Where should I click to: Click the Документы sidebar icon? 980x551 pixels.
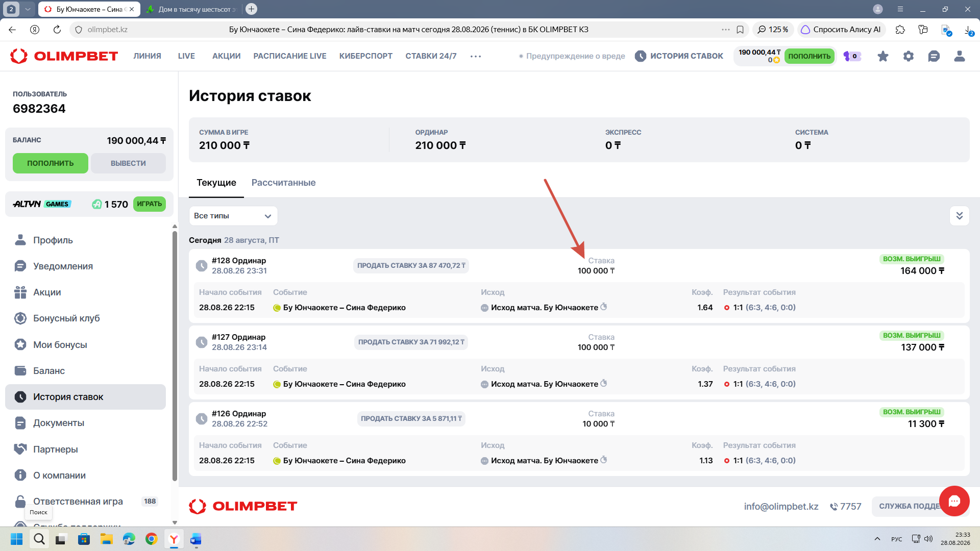pyautogui.click(x=20, y=423)
